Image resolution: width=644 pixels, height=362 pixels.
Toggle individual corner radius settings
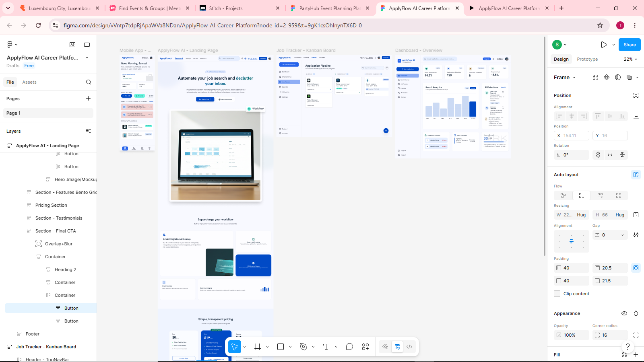(636, 335)
